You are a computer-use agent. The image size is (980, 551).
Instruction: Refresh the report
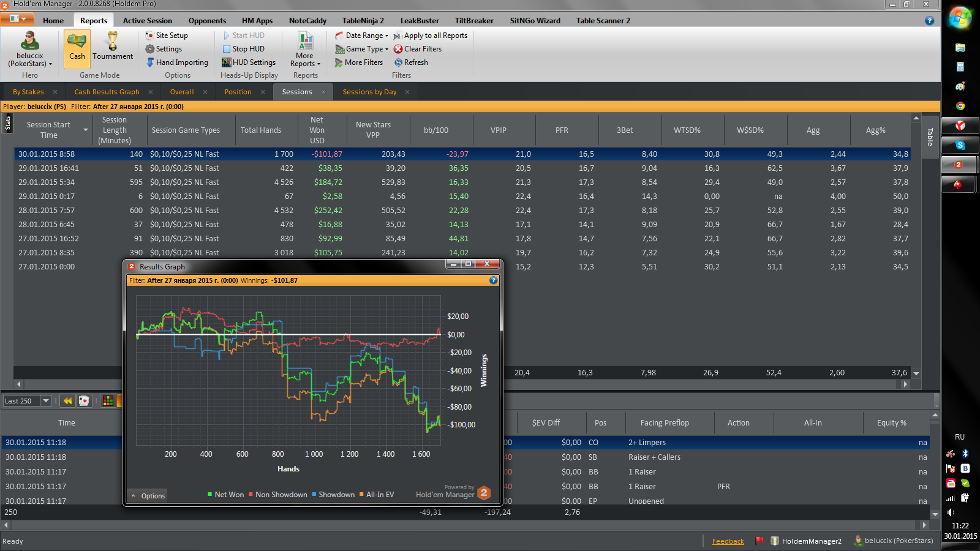411,62
